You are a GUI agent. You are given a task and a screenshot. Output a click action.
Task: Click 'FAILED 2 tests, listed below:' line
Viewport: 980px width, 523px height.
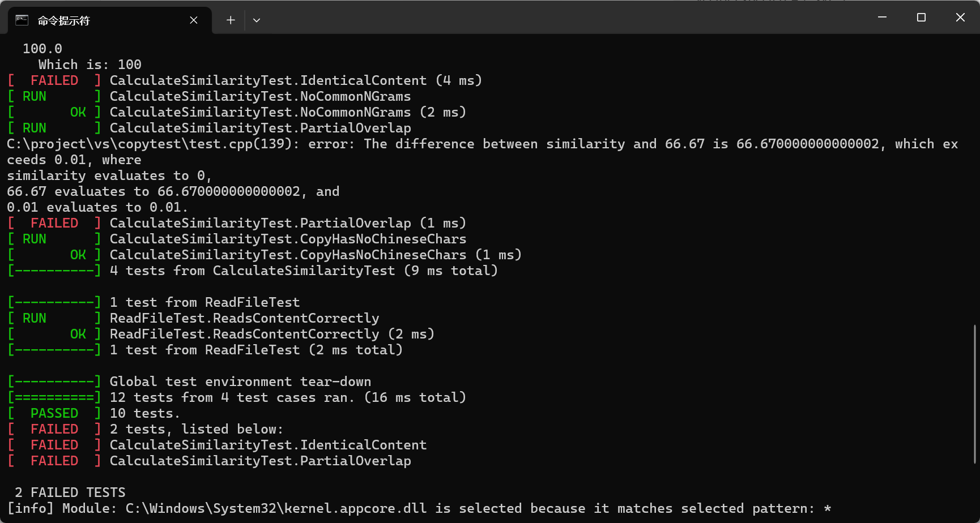tap(146, 429)
